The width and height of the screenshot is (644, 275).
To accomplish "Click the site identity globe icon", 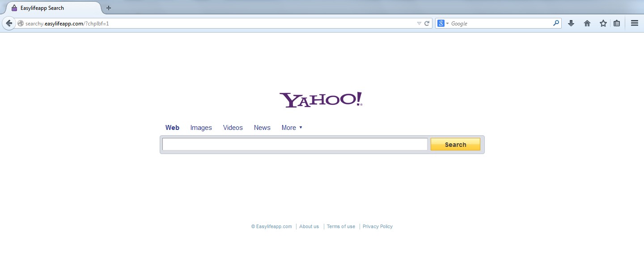I will [x=21, y=24].
